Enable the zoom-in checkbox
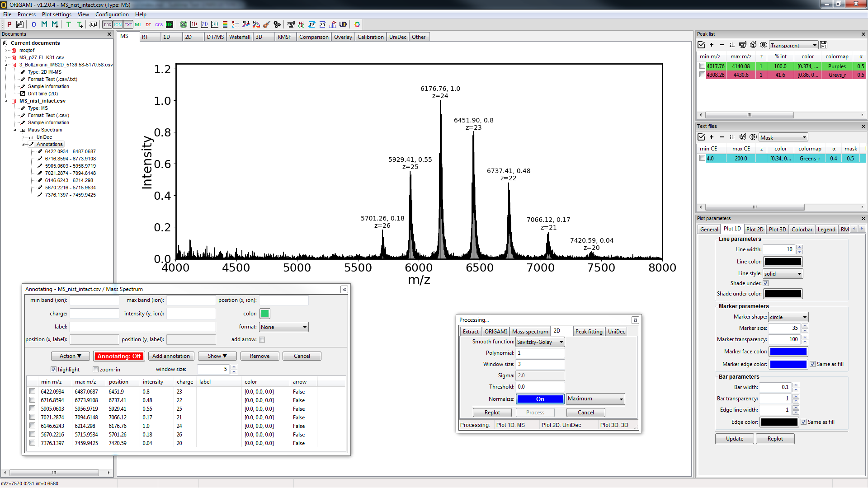The height and width of the screenshot is (488, 868). click(x=96, y=370)
